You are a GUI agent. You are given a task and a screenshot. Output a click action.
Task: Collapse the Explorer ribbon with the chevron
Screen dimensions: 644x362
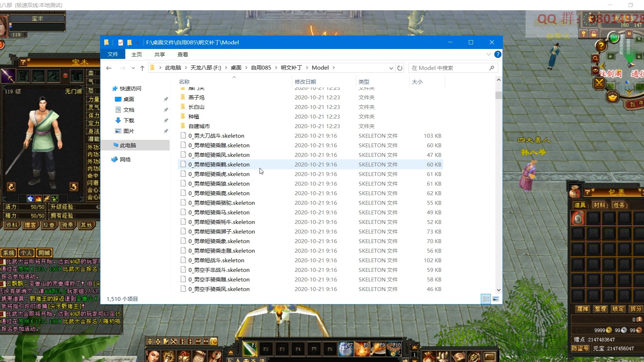tap(489, 54)
